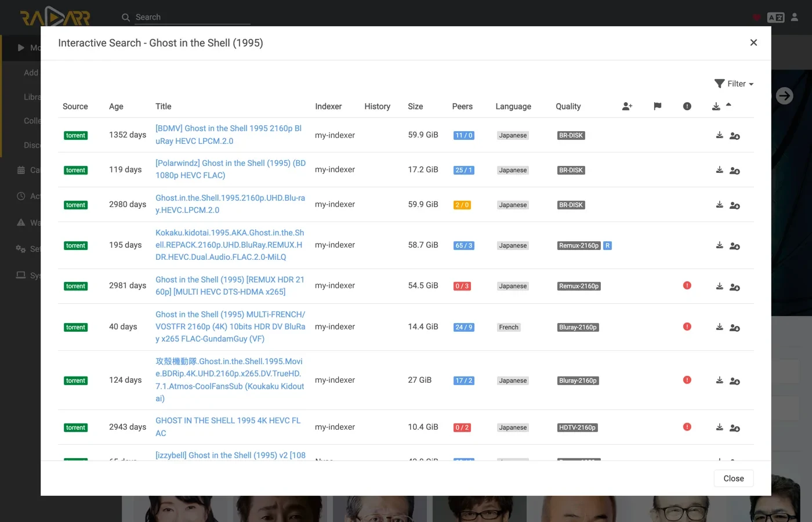Screen dimensions: 812x522
Task: Click the French language label
Action: [x=509, y=327]
